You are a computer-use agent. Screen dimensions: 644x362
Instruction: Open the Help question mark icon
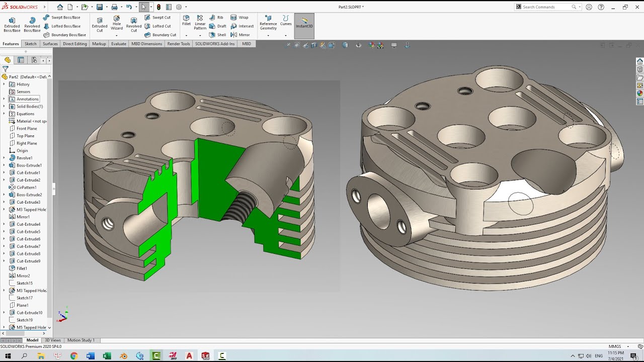tap(601, 7)
